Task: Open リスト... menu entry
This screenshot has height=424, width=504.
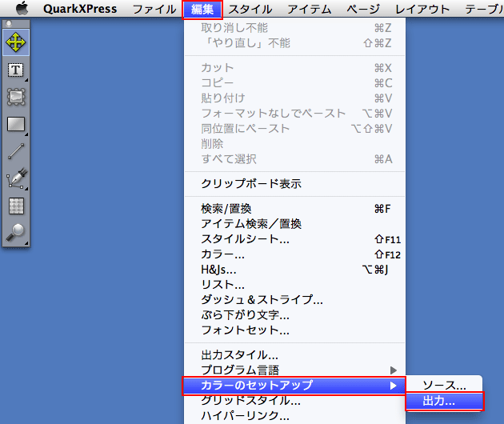Action: [x=294, y=285]
